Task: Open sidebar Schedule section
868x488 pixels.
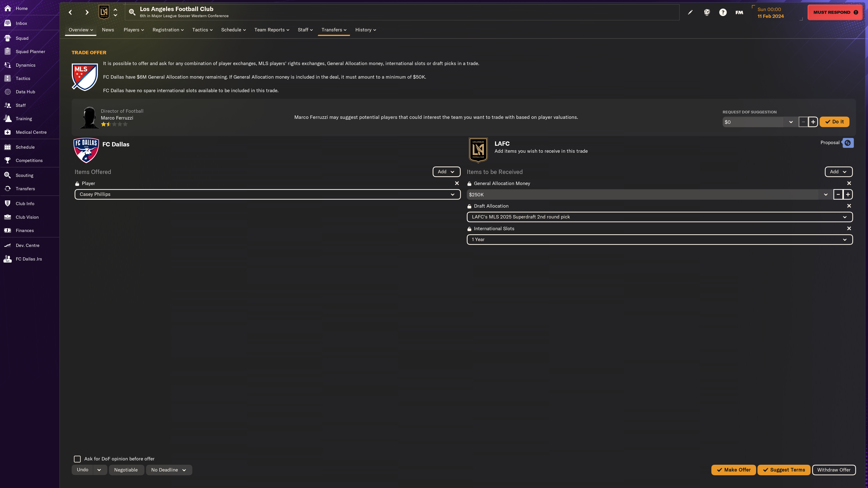Action: coord(25,147)
